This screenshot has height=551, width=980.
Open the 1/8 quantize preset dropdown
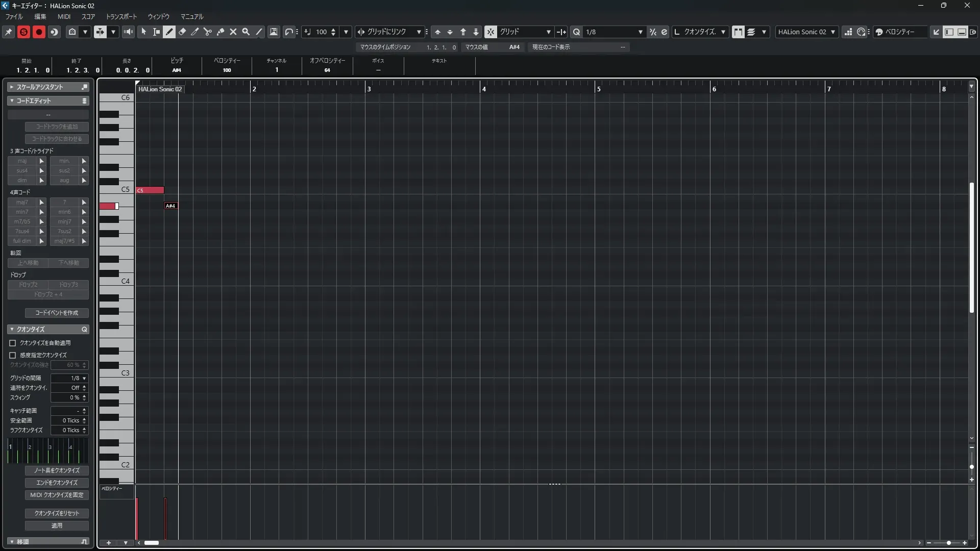640,32
